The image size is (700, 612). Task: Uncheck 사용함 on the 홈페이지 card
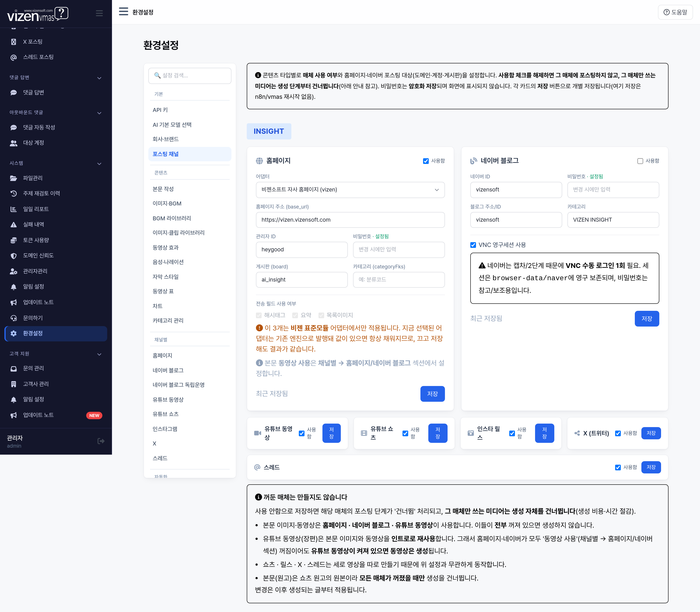pos(426,161)
